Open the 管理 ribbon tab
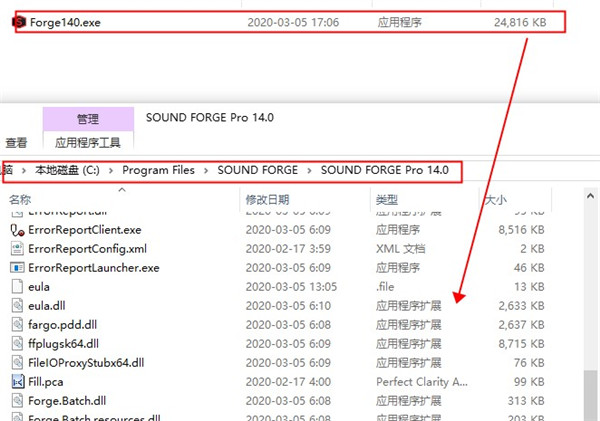The height and width of the screenshot is (421, 600). coord(88,119)
